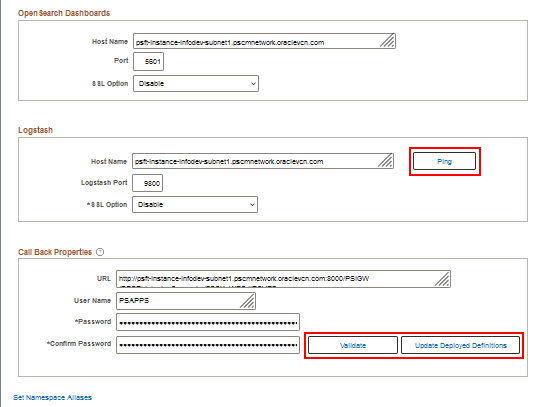
Task: Edit the OpenSearch Dashboards Port field
Action: (148, 61)
